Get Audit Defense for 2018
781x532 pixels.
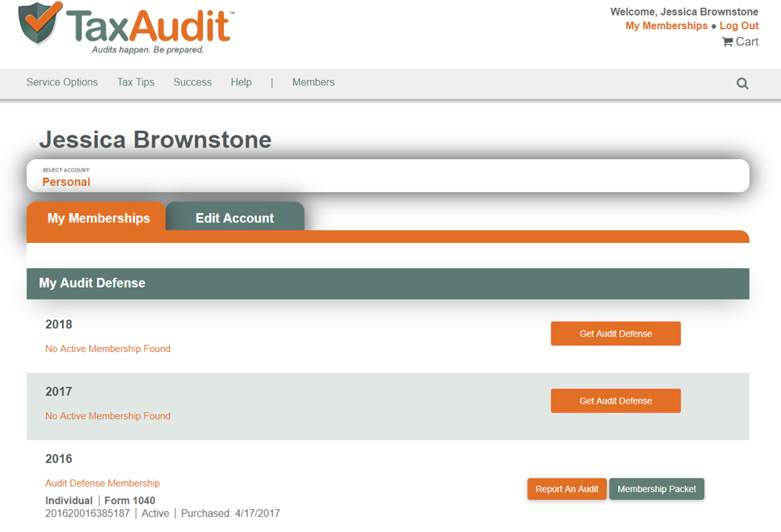pyautogui.click(x=616, y=334)
